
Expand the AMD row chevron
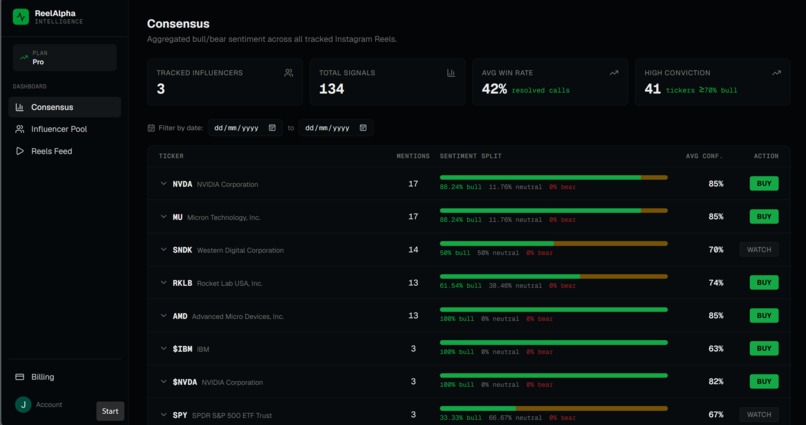[163, 316]
